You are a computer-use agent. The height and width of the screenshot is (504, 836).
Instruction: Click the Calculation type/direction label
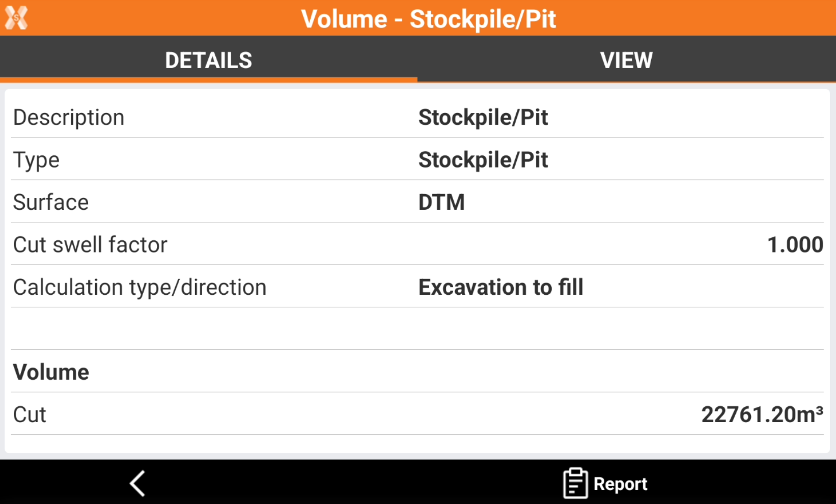(140, 287)
